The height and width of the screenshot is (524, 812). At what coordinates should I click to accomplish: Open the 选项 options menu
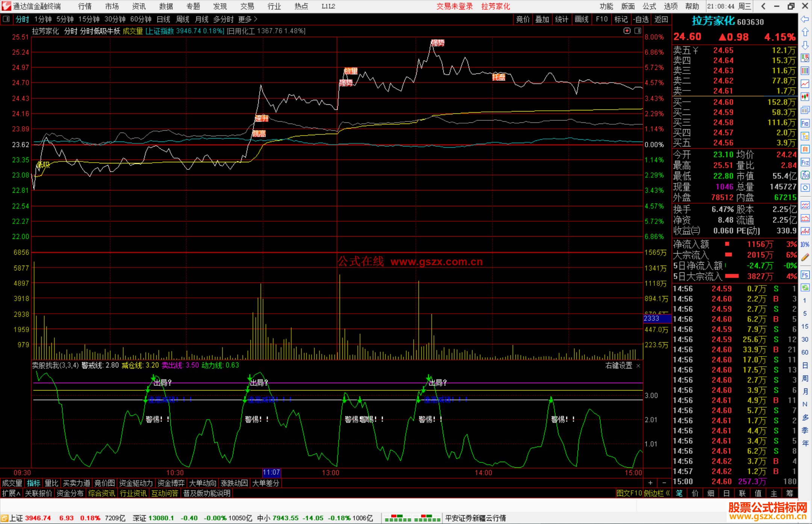671,6
